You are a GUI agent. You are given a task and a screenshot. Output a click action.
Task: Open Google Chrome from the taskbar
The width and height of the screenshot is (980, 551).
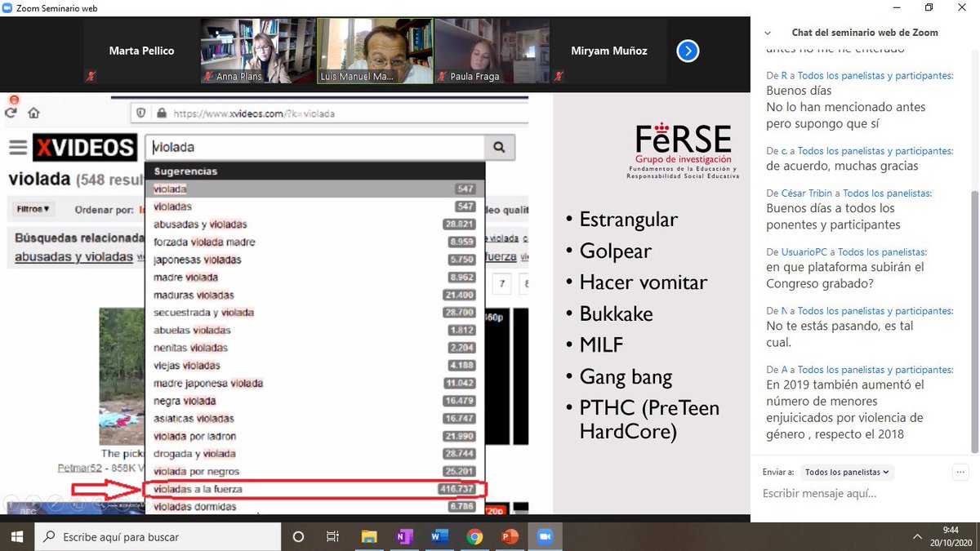(474, 536)
